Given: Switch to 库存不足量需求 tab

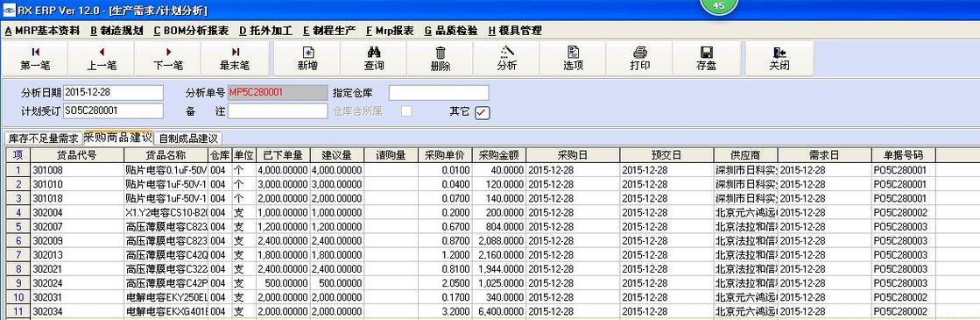Looking at the screenshot, I should 43,139.
